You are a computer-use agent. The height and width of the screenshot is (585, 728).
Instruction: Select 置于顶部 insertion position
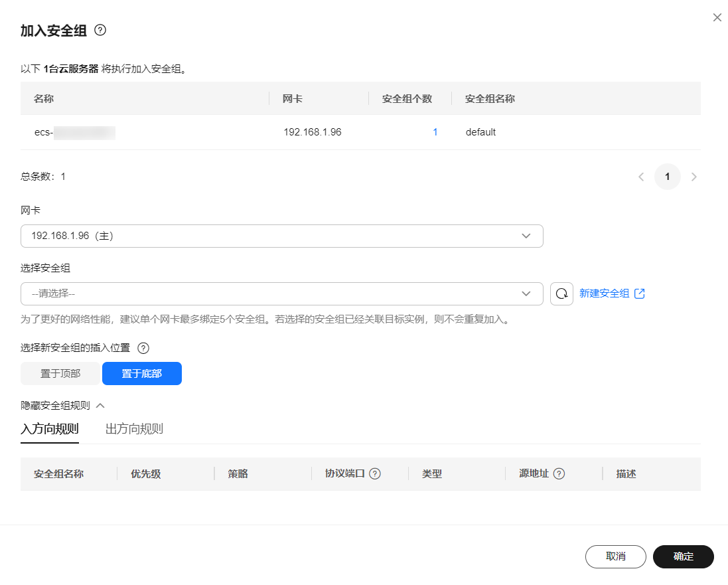coord(60,373)
